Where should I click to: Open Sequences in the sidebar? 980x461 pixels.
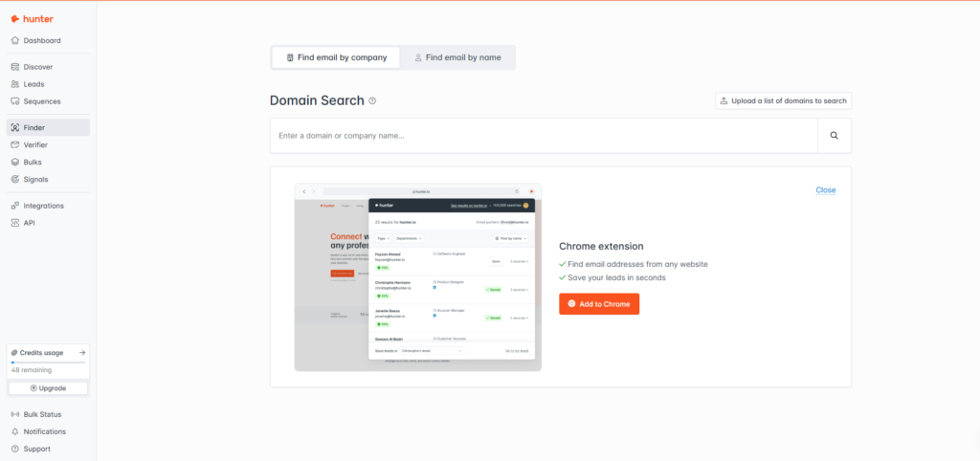click(48, 101)
